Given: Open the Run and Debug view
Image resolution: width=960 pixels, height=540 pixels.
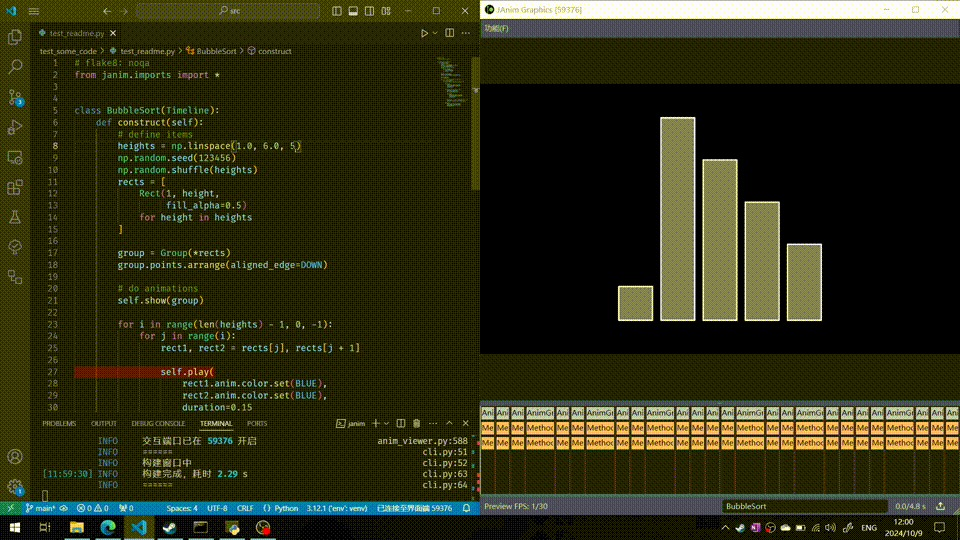Looking at the screenshot, I should [15, 127].
